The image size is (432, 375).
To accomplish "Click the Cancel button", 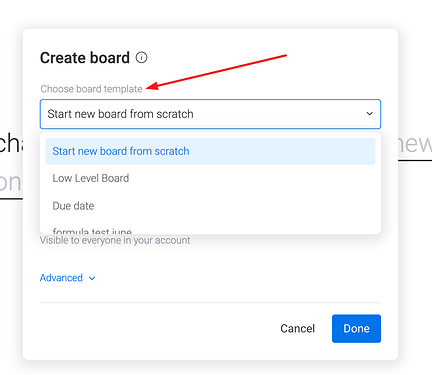I will [297, 329].
